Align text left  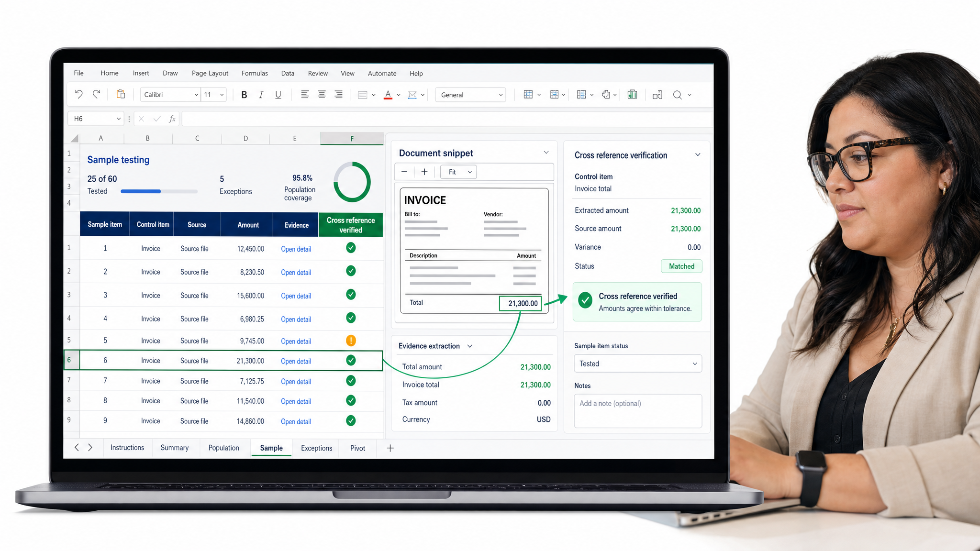point(305,95)
